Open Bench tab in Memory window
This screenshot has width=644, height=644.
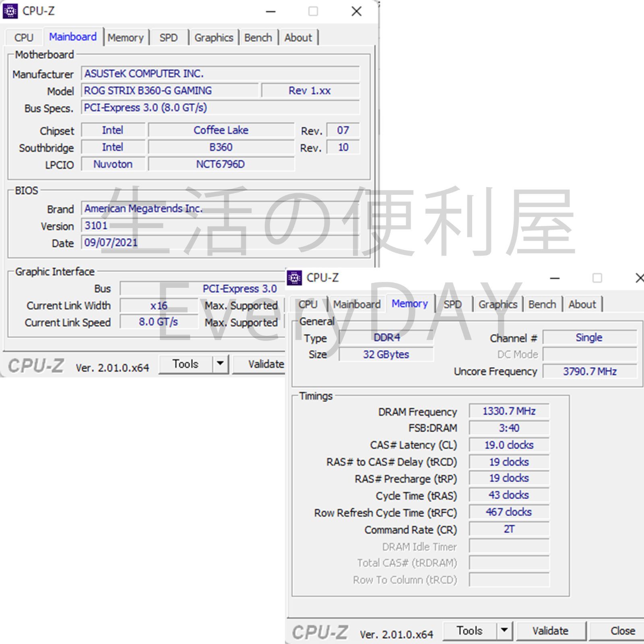pos(542,304)
